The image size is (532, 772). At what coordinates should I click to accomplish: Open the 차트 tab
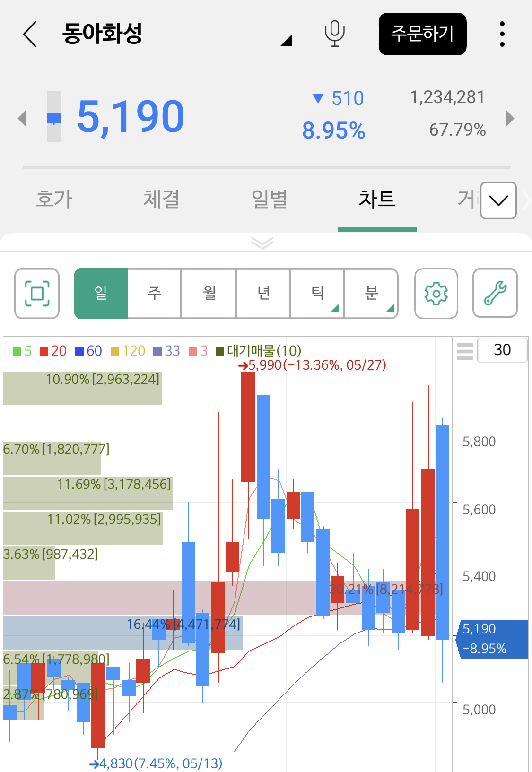[377, 199]
